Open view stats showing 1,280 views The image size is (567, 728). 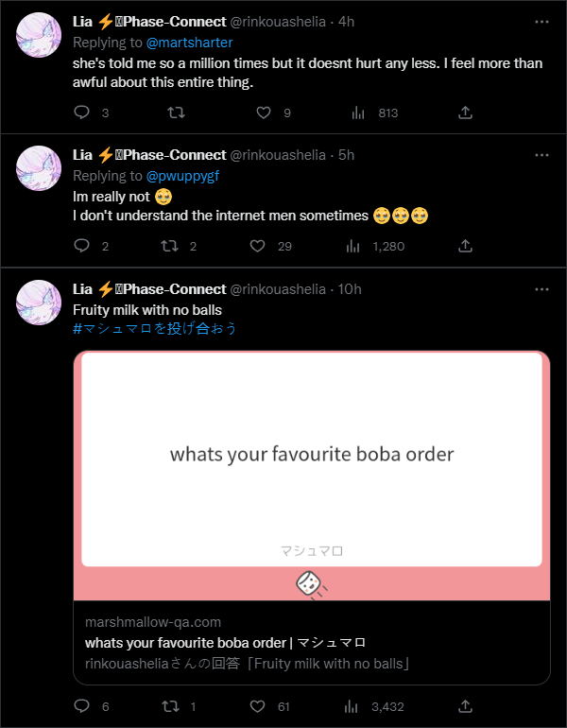353,246
